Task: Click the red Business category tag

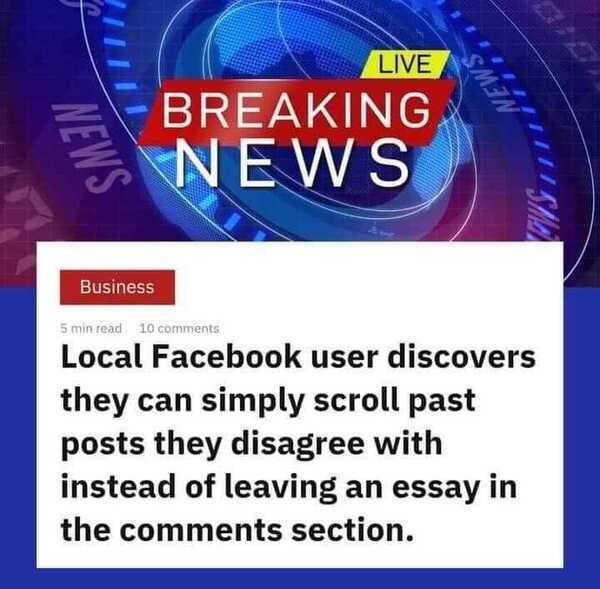Action: 117,287
